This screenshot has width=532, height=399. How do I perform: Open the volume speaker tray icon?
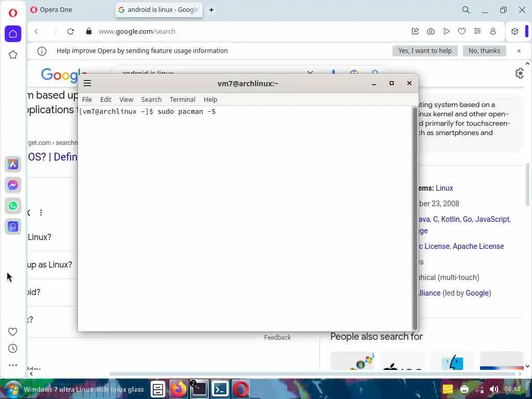point(494,389)
